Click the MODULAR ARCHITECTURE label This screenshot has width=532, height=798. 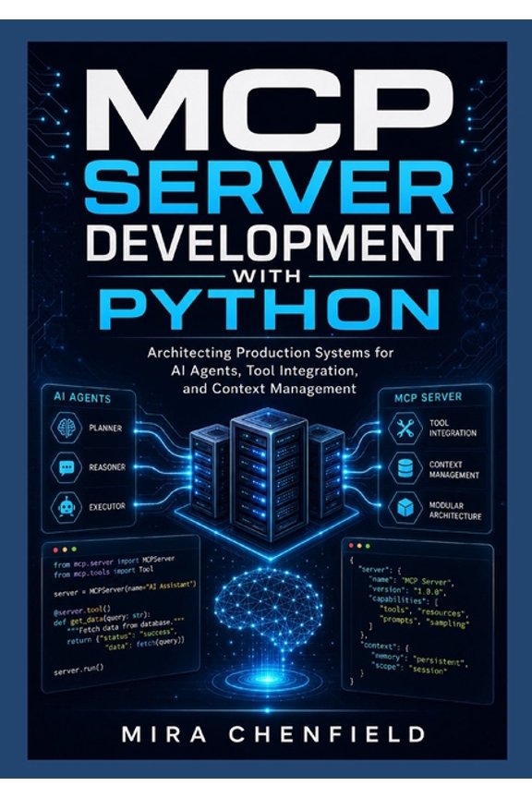[x=455, y=511]
